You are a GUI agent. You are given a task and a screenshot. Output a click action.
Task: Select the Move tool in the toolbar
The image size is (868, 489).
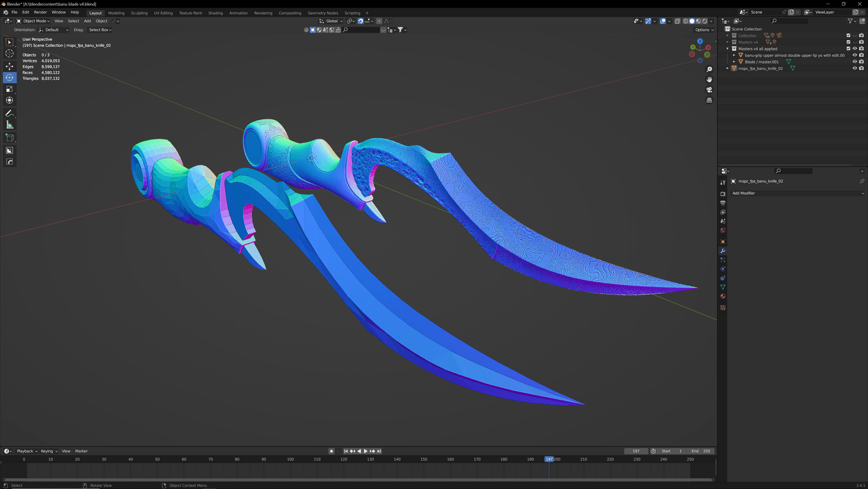point(9,66)
